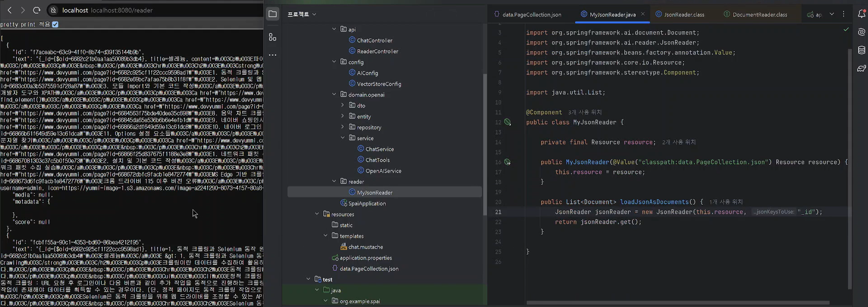The image size is (868, 307).
Task: Select MyJsonReader in project tree
Action: (x=385, y=192)
